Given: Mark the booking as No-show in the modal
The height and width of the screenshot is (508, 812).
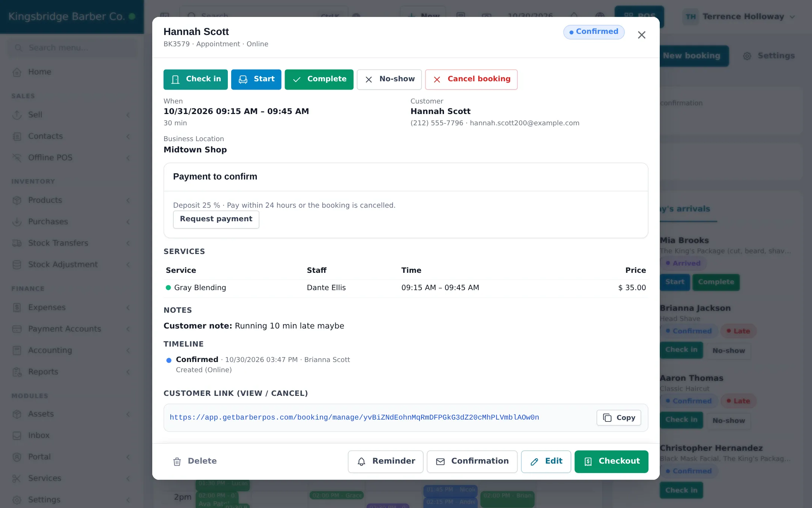Looking at the screenshot, I should click(x=389, y=79).
